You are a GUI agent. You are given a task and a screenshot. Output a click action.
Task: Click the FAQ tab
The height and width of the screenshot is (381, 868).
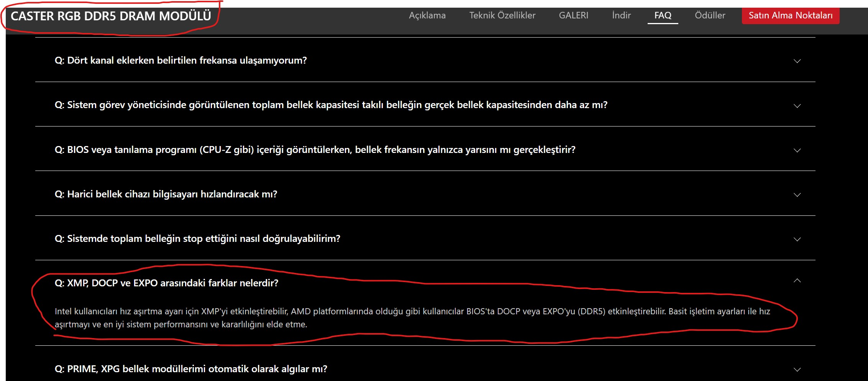click(663, 15)
